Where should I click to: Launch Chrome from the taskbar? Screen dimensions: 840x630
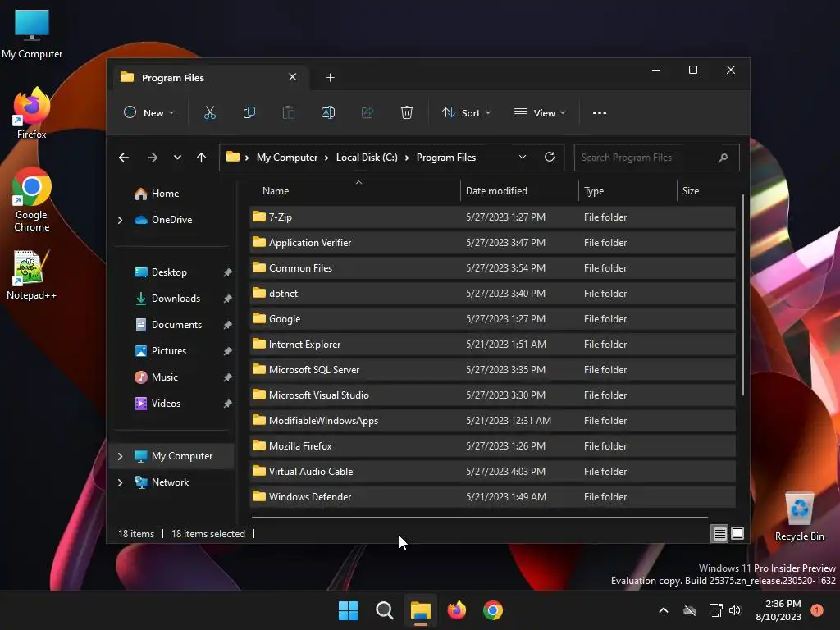[x=493, y=610]
